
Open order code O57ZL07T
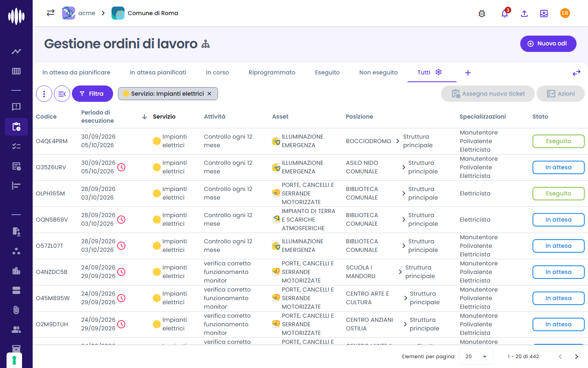click(49, 246)
